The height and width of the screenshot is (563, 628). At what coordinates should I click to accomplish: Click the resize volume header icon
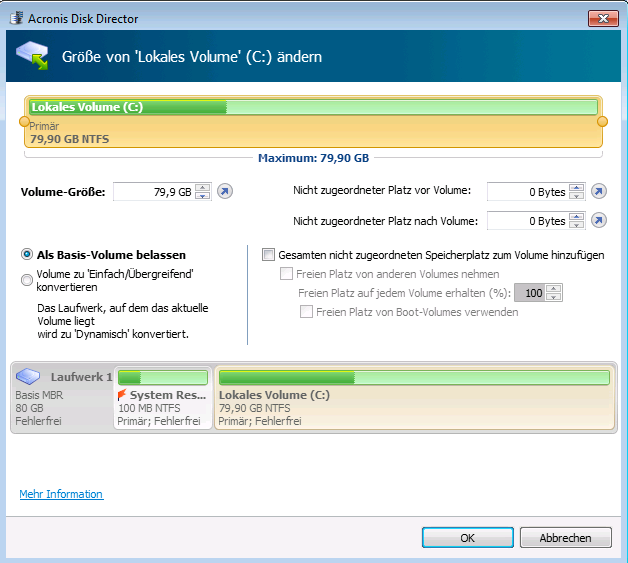[x=32, y=55]
